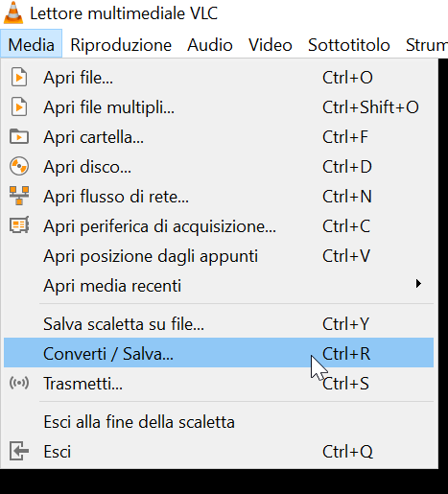Choose Converti / Salva... entry
448x494 pixels.
(x=219, y=353)
